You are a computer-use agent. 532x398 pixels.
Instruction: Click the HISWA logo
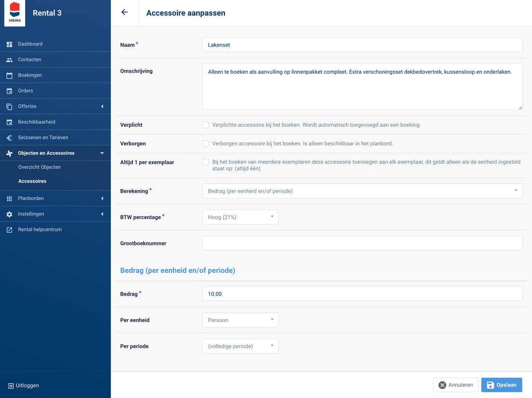(x=15, y=13)
